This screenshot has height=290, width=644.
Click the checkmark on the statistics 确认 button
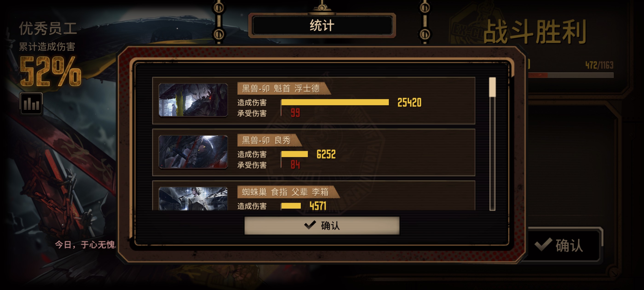pyautogui.click(x=310, y=225)
